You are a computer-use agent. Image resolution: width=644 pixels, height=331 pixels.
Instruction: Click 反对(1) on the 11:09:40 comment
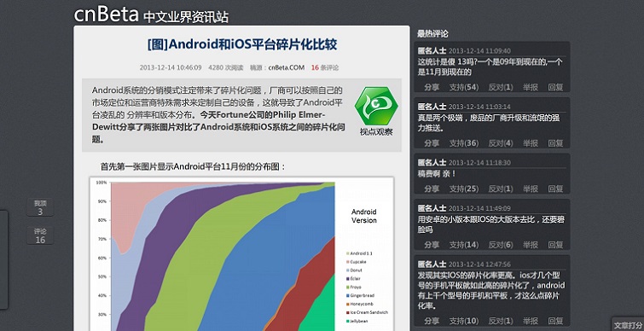click(x=501, y=87)
